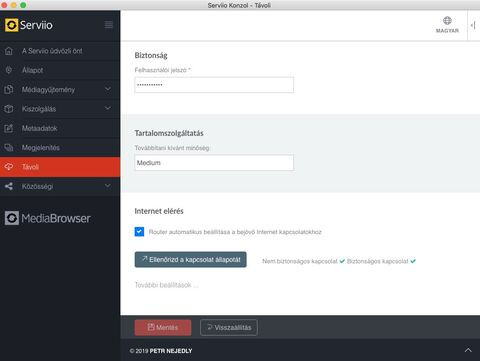Expand További beállítások section
The width and height of the screenshot is (480, 361).
pos(166,285)
